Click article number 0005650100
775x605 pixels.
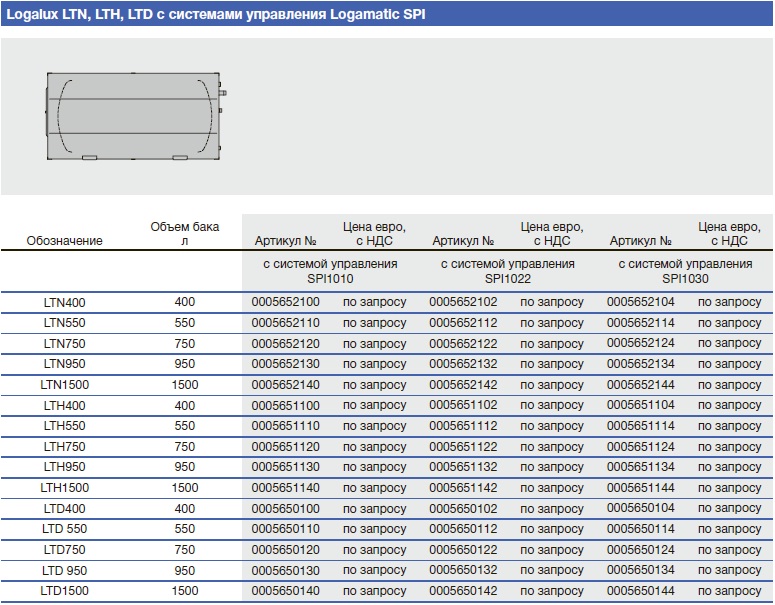pyautogui.click(x=286, y=508)
